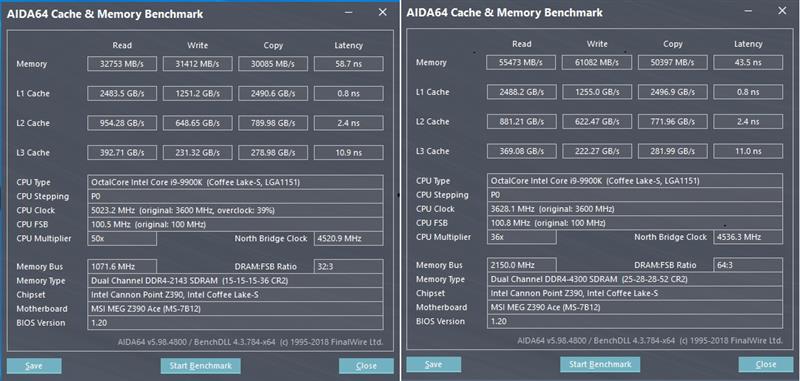Click the 11.0 ns L3 latency cell
The width and height of the screenshot is (800, 381).
tap(748, 151)
